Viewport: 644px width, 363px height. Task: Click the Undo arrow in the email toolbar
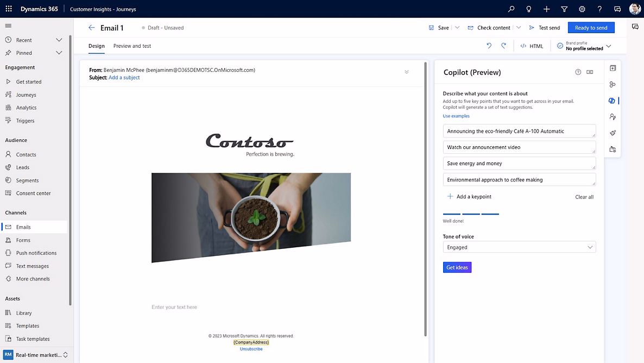[x=489, y=46]
